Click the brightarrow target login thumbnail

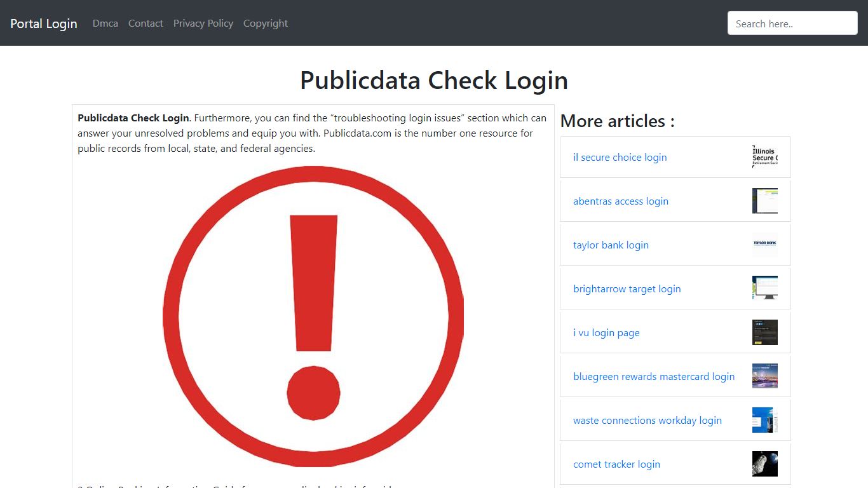[x=765, y=288]
